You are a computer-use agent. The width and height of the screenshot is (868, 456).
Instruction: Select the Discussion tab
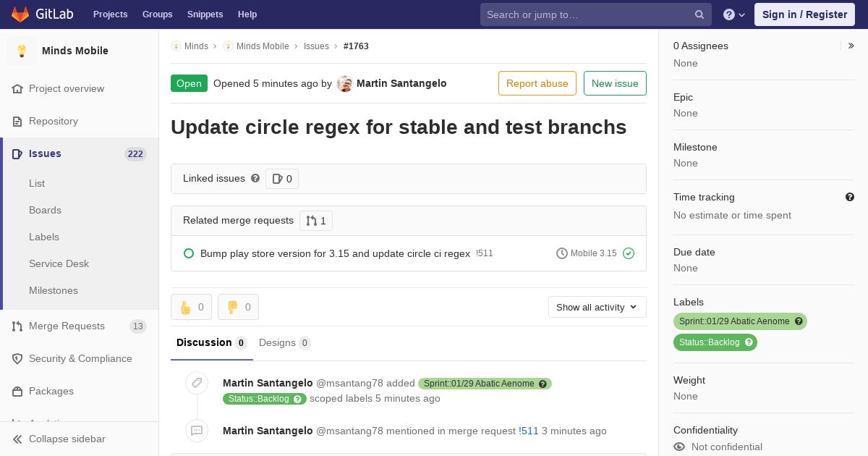click(x=211, y=342)
